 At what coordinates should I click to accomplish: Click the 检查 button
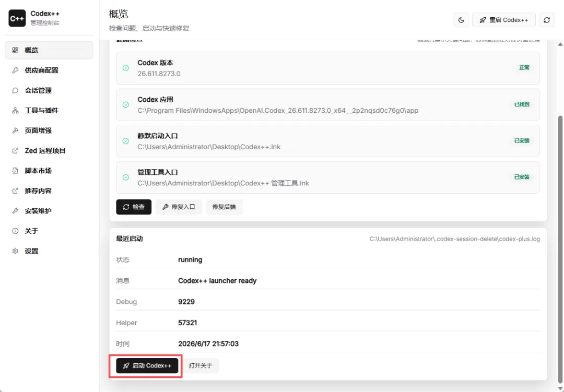point(134,207)
